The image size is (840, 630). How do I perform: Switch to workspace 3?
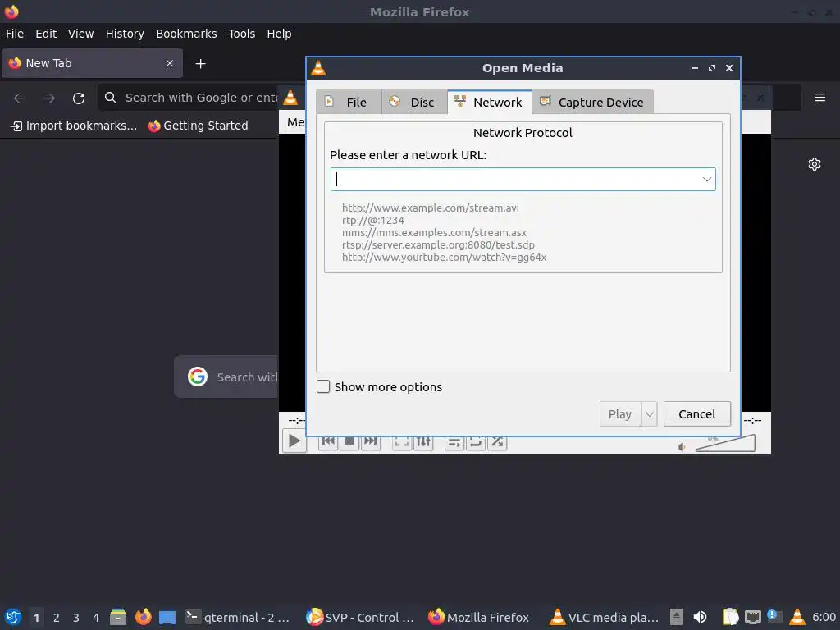[x=76, y=618]
